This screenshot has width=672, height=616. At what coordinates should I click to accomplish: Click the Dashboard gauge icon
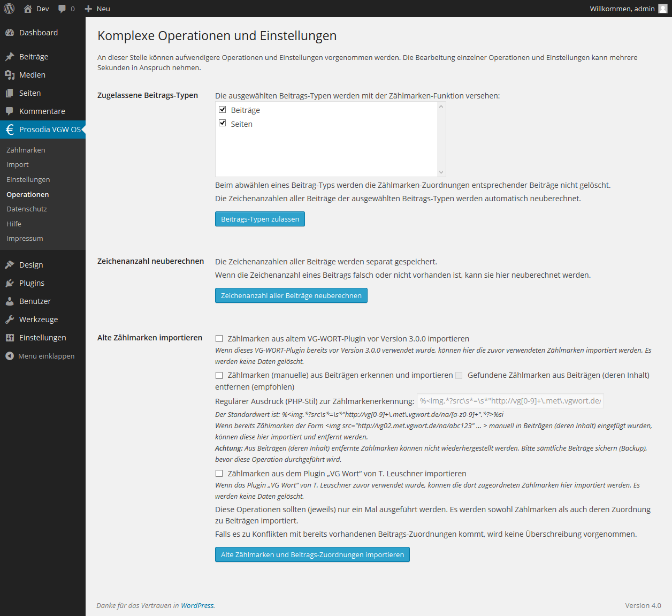pos(10,33)
